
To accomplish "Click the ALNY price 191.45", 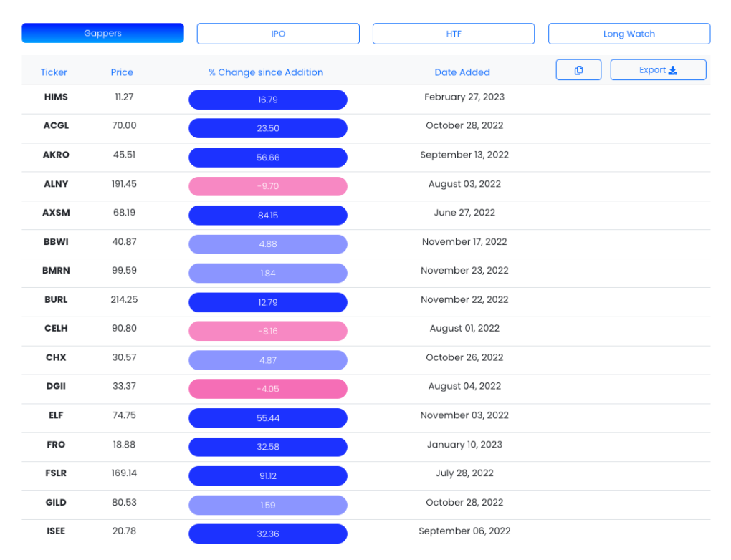I will (x=124, y=184).
